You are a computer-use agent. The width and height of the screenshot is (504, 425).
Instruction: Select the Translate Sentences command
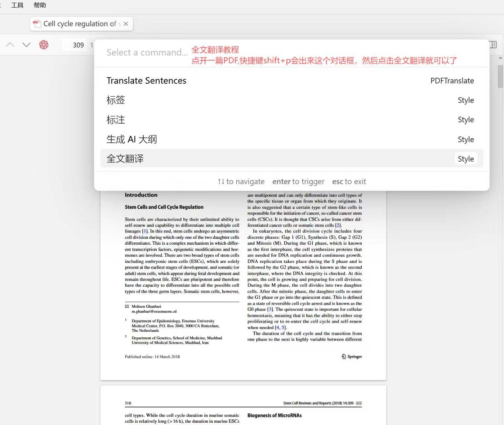[146, 81]
